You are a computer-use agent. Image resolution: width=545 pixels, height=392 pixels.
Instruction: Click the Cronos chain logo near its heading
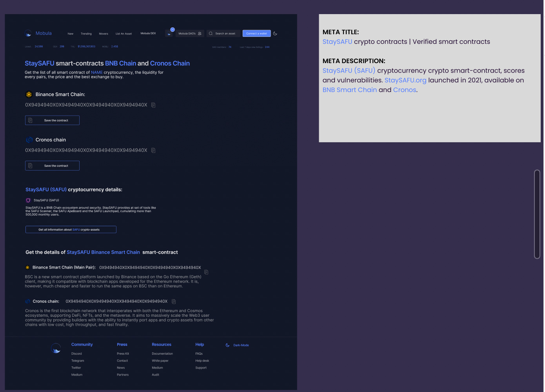click(x=29, y=140)
